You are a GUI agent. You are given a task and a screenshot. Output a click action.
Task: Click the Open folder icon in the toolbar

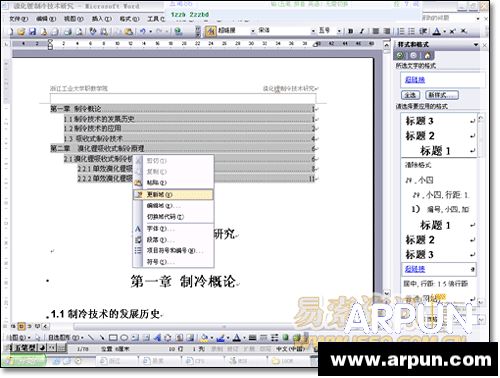coord(21,31)
